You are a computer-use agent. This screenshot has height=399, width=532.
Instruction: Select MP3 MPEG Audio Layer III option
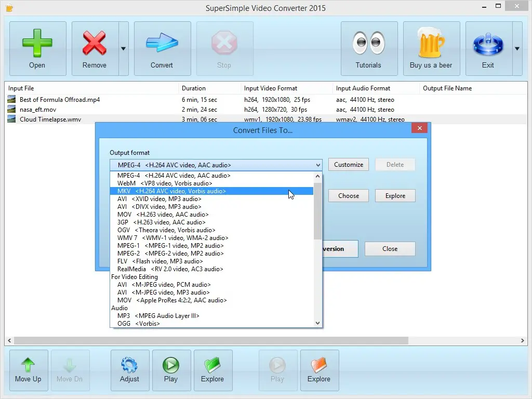click(x=211, y=316)
